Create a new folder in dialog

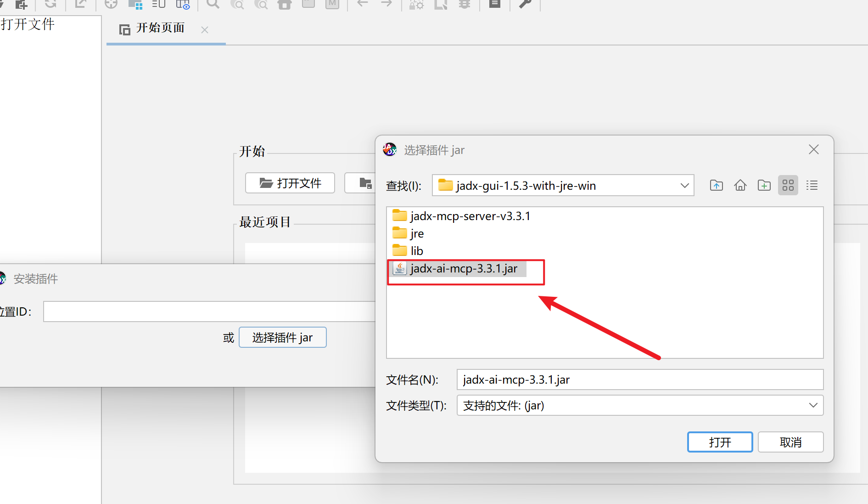(x=764, y=186)
